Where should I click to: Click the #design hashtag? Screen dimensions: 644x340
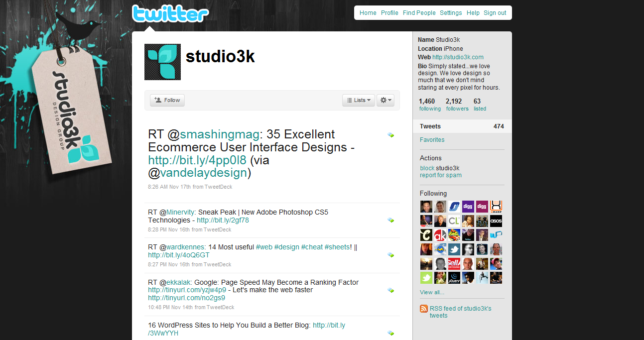click(286, 247)
